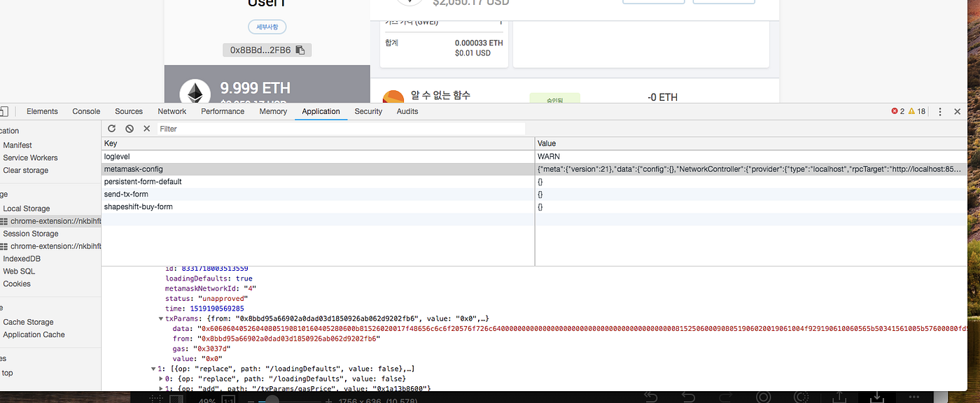Viewport: 980px width, 403px height.
Task: Select Session Storage in the sidebar
Action: (x=31, y=234)
